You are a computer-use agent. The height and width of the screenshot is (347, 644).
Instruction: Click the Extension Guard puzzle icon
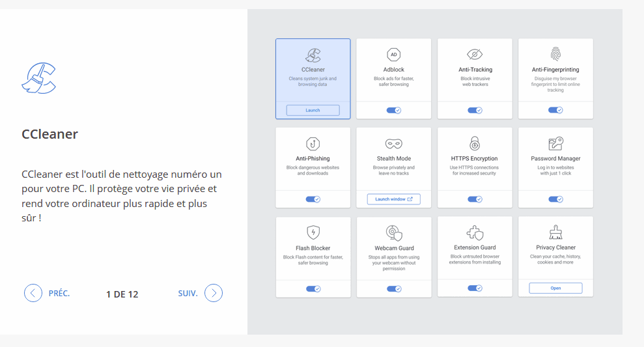point(475,232)
